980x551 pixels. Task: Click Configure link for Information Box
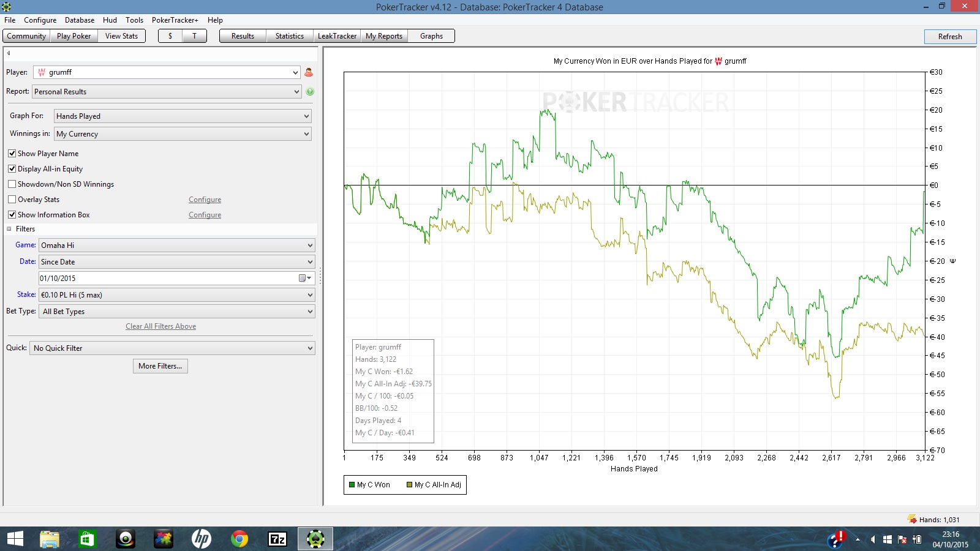205,215
